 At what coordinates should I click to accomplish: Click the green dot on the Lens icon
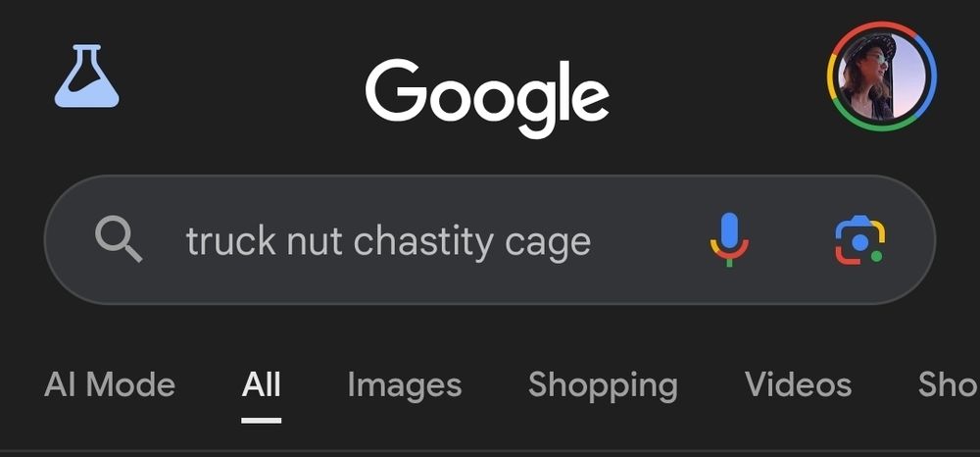(876, 256)
